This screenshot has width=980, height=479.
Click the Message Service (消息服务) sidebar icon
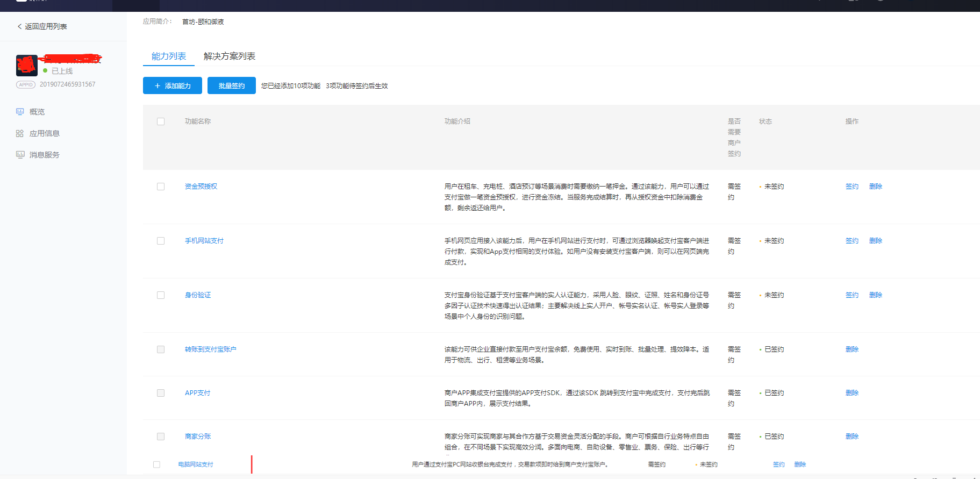(x=20, y=155)
